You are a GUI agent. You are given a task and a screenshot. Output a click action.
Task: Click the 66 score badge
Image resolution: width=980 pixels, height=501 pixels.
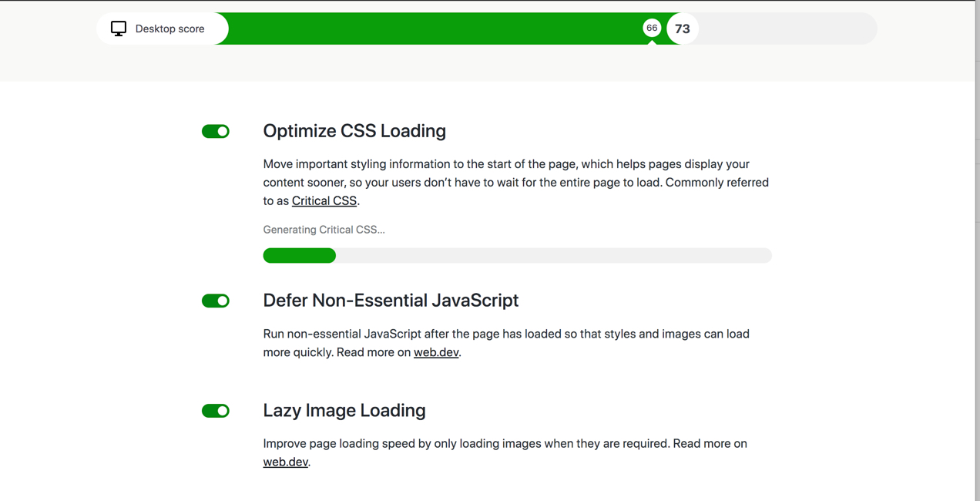click(652, 28)
